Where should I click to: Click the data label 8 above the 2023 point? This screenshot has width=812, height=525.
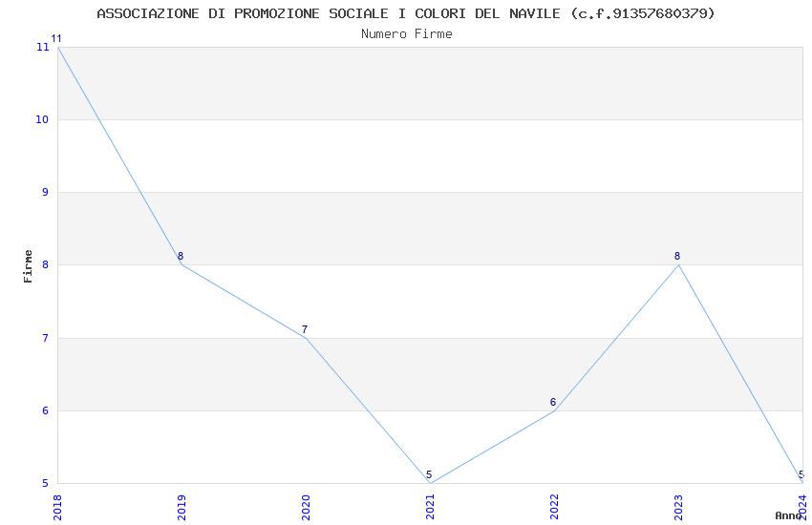pyautogui.click(x=677, y=256)
